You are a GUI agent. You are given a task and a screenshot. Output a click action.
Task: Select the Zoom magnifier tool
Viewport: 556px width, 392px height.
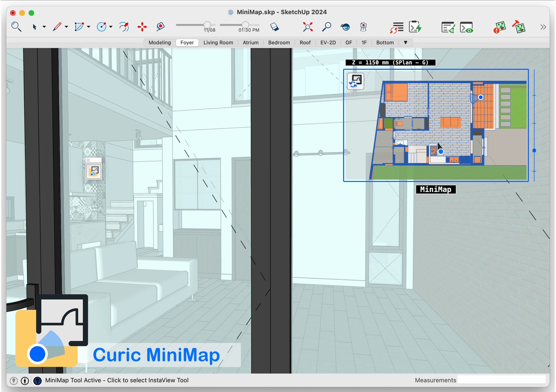tap(327, 27)
